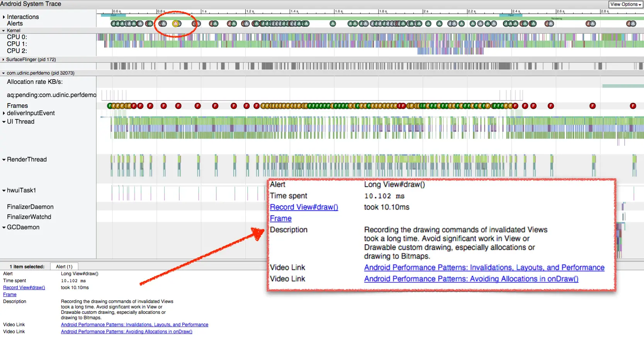Click the lone green alert icon before 1.6 s
Screen dimensions: 644x344
pyautogui.click(x=333, y=24)
